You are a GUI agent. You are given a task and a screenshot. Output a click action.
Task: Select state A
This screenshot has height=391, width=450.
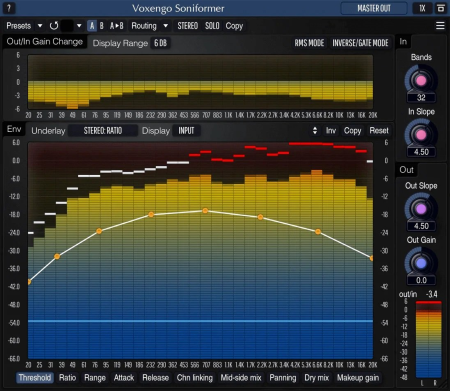coord(92,26)
